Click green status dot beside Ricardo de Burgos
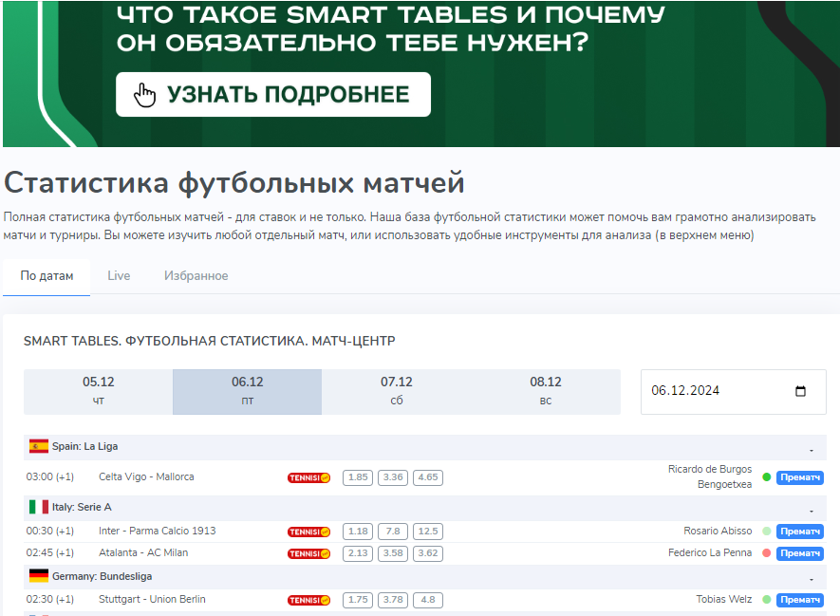840x616 pixels. click(x=767, y=477)
